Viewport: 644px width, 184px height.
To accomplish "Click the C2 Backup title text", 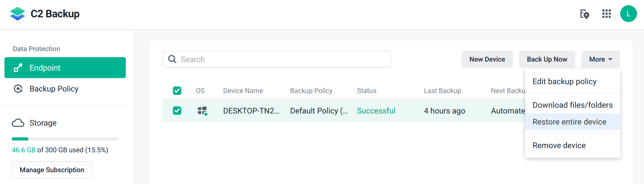I will [x=55, y=14].
